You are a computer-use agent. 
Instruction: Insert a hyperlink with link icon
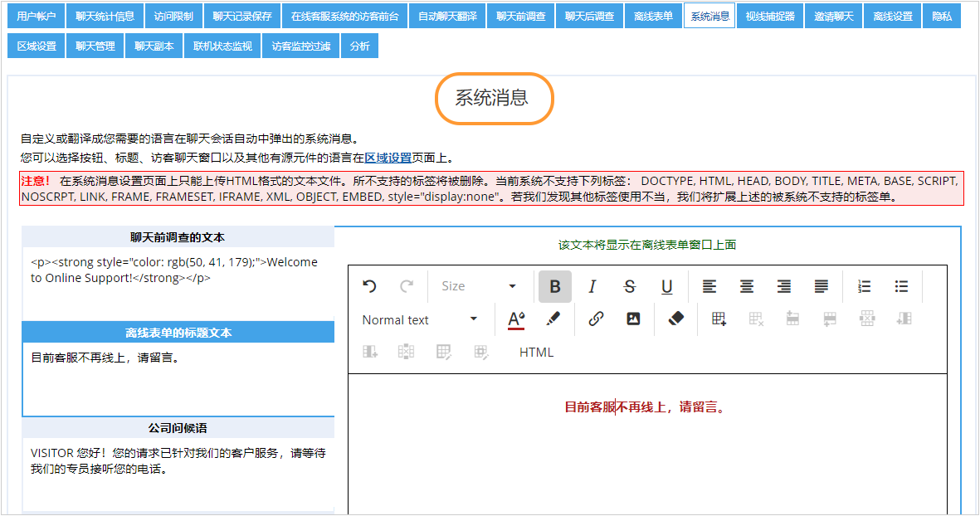tap(596, 319)
